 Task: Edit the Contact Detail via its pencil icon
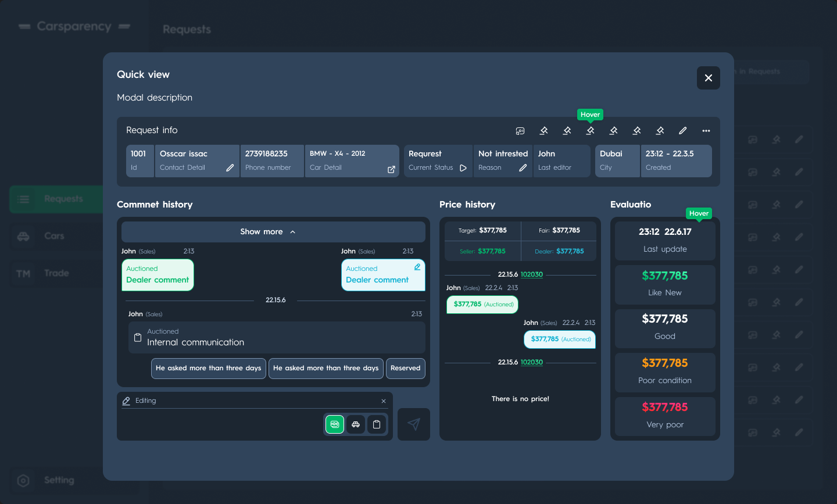point(230,167)
